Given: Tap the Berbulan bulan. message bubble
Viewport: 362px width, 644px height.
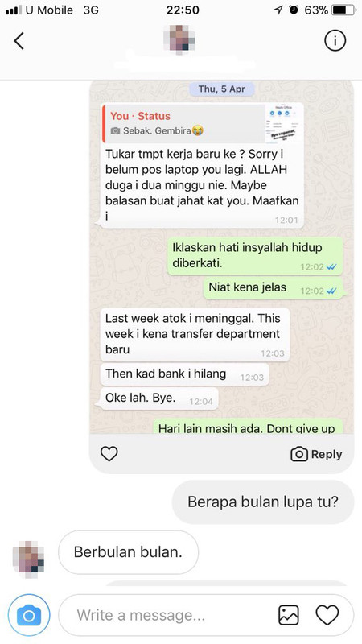Looking at the screenshot, I should pyautogui.click(x=129, y=552).
